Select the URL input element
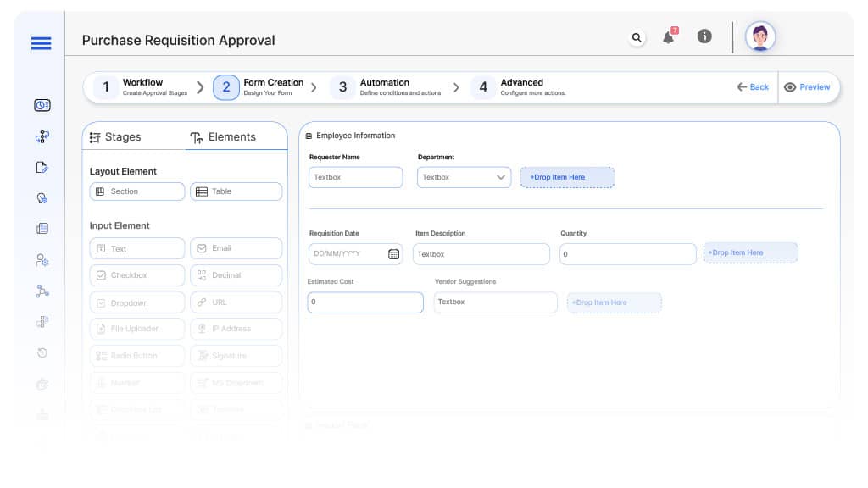 pyautogui.click(x=236, y=302)
